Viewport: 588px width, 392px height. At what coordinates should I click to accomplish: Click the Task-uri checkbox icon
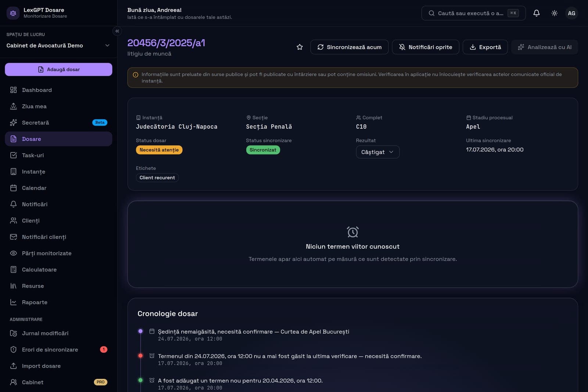[14, 155]
